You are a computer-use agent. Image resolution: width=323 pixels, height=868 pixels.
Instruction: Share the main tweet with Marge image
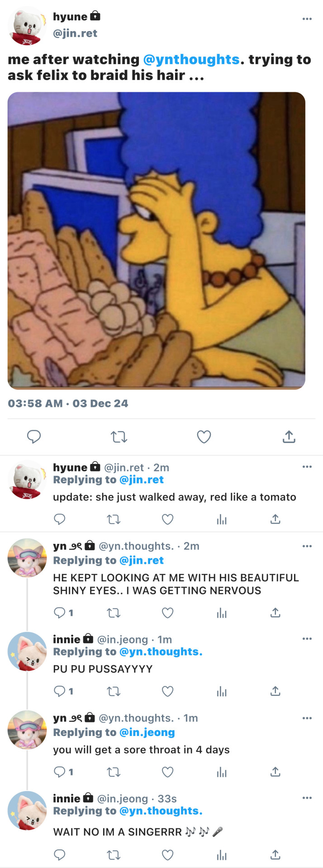click(x=289, y=437)
